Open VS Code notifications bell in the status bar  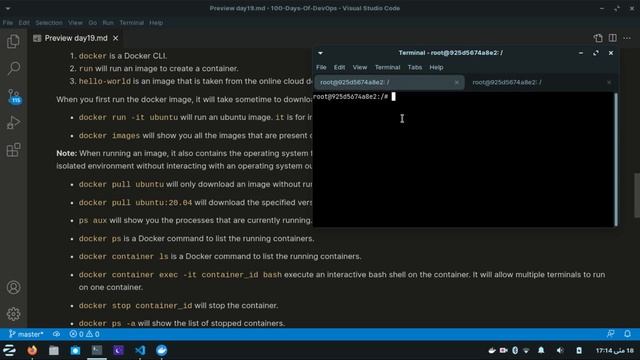[x=627, y=334]
